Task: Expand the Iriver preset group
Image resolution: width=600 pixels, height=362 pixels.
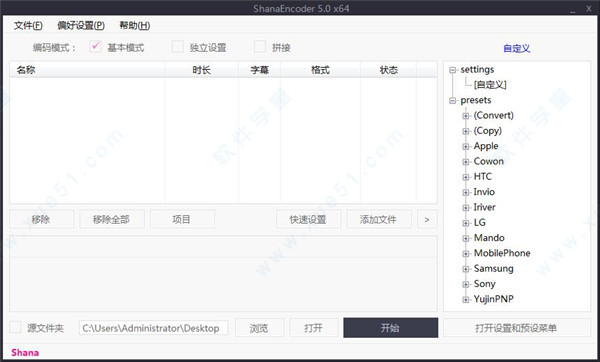Action: [x=466, y=208]
